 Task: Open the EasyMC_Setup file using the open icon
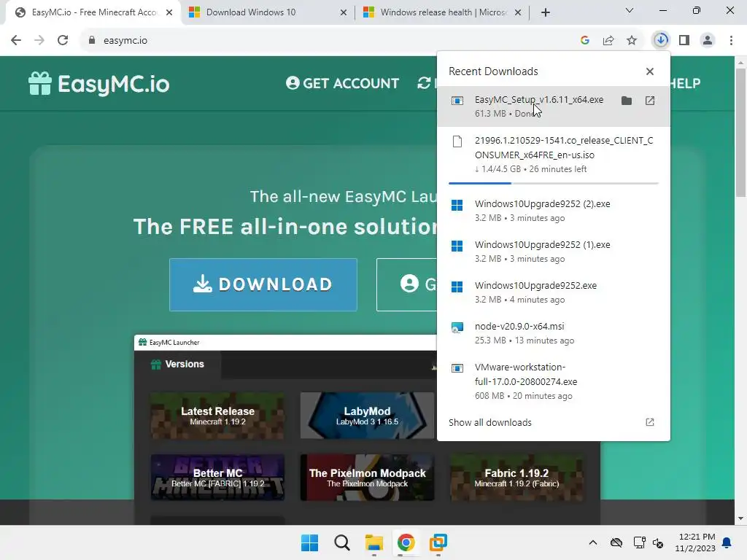(650, 101)
